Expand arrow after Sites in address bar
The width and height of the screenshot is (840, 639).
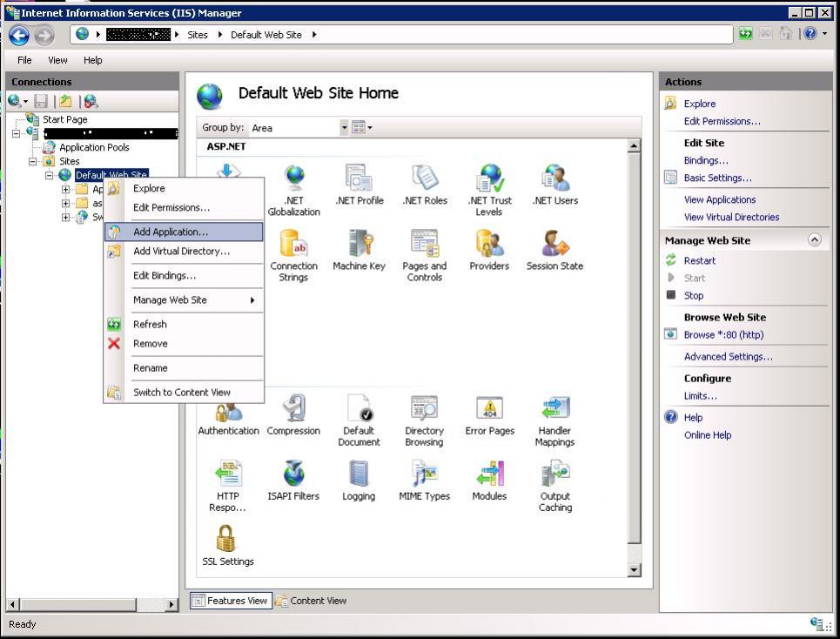click(x=219, y=35)
